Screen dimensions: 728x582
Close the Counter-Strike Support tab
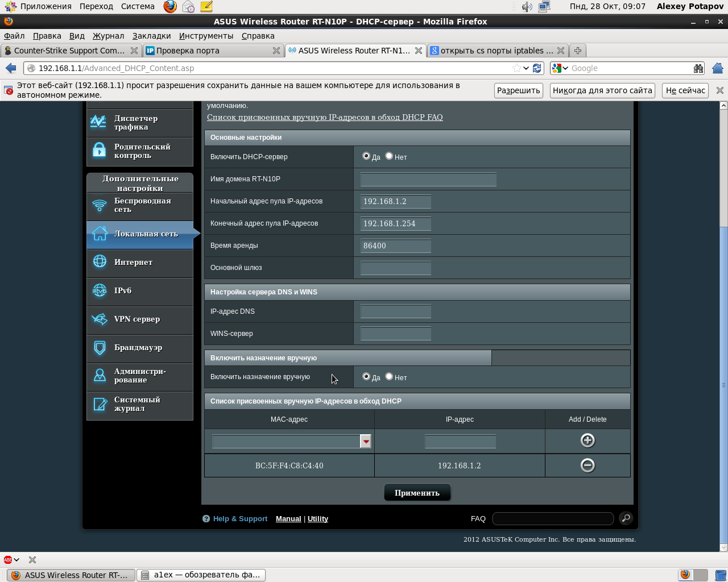point(134,51)
